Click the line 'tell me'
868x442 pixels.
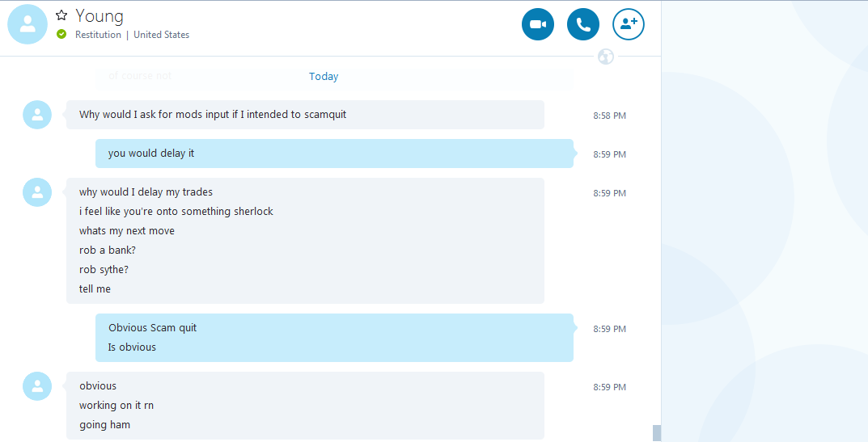coord(95,288)
